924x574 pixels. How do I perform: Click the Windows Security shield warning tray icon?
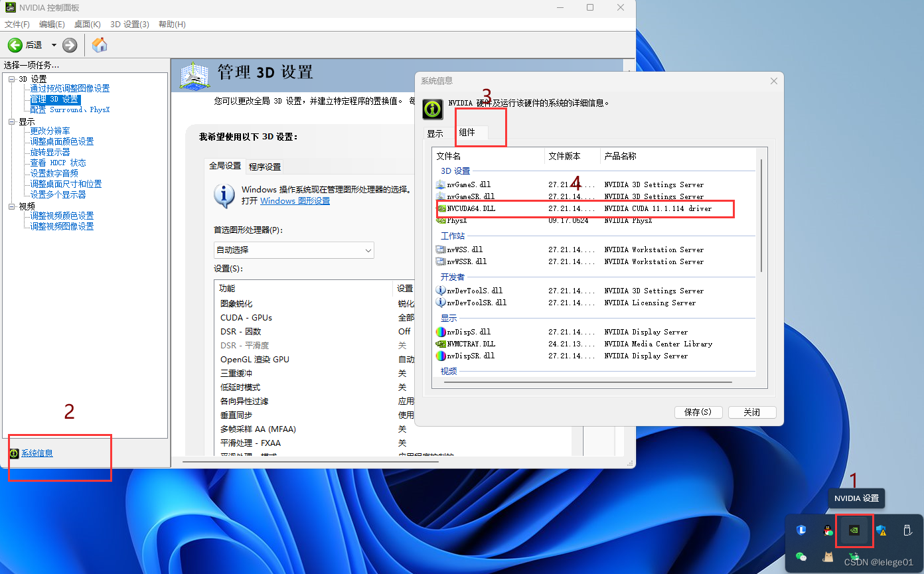882,530
